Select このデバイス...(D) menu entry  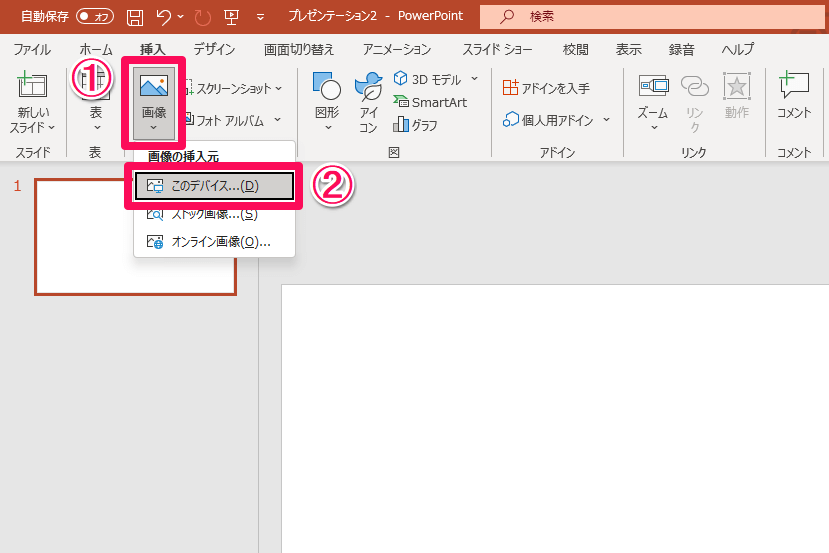(x=214, y=186)
